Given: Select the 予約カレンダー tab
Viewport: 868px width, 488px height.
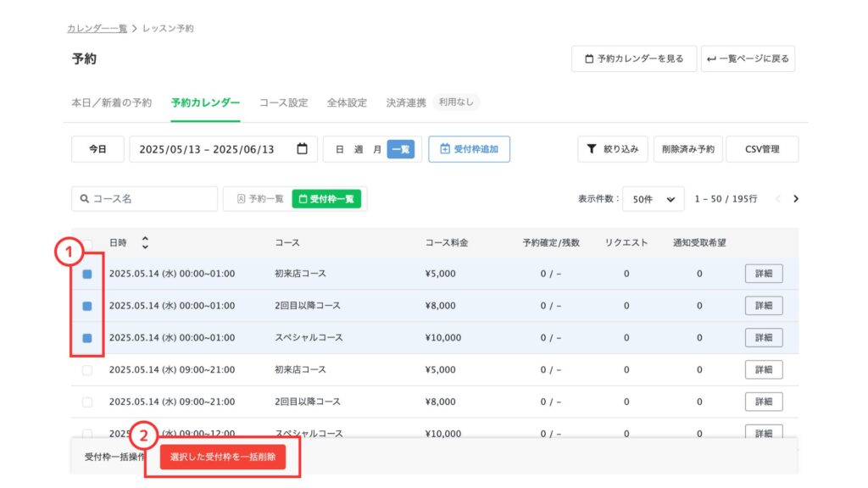Looking at the screenshot, I should pos(205,103).
